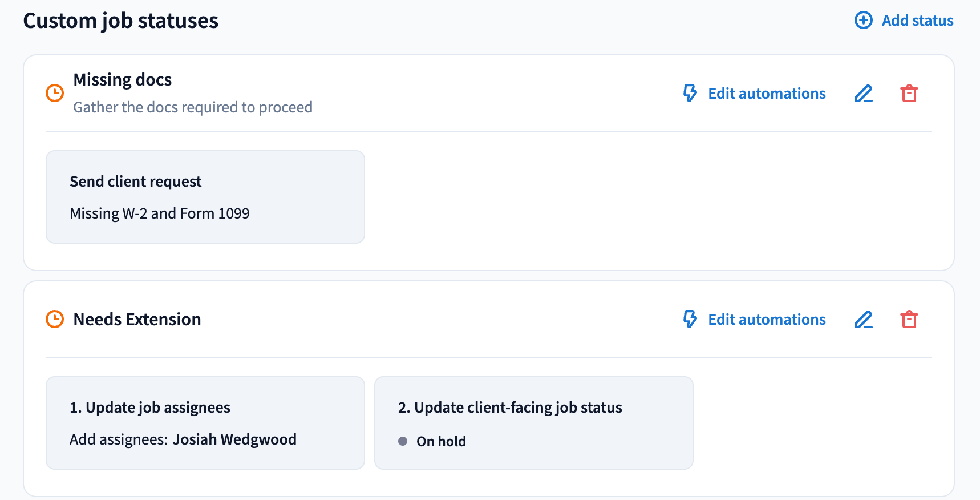Viewport: 980px width, 500px height.
Task: Click the Needs Extension status title
Action: 137,320
